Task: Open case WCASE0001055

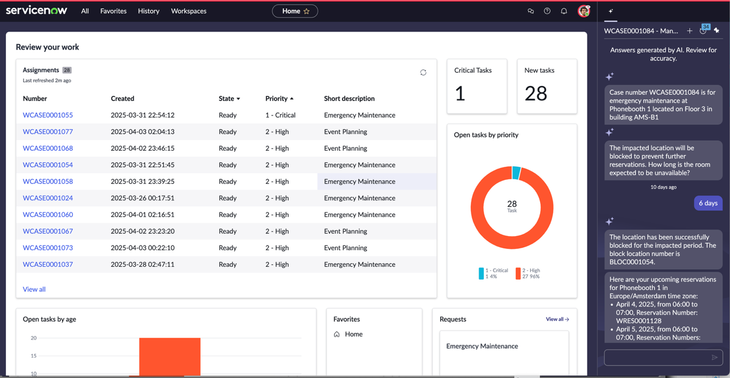Action: 48,115
